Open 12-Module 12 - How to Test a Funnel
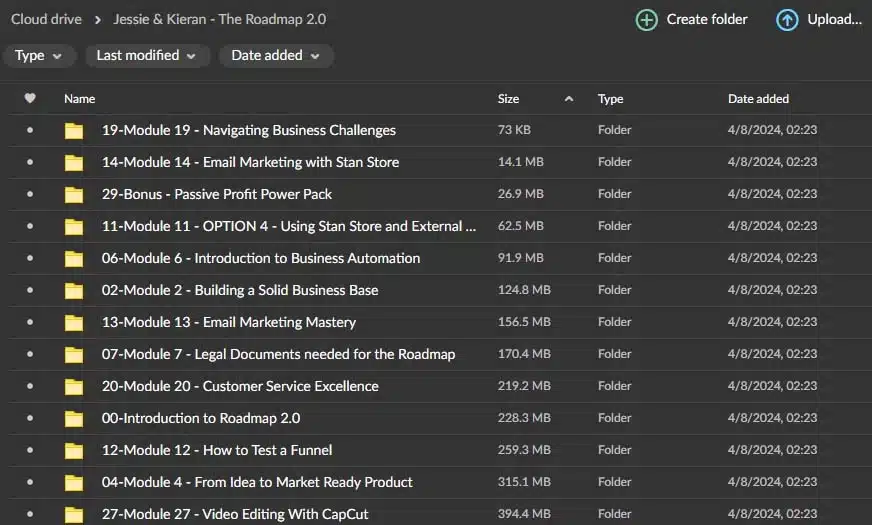The height and width of the screenshot is (525, 872). click(217, 450)
